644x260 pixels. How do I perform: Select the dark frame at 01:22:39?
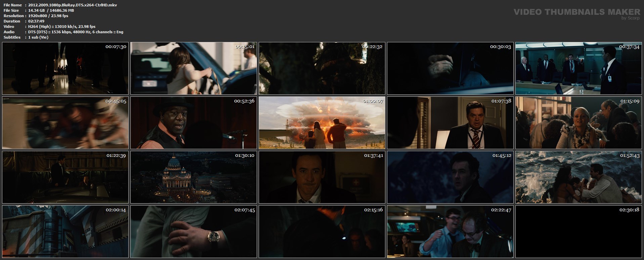(65, 177)
